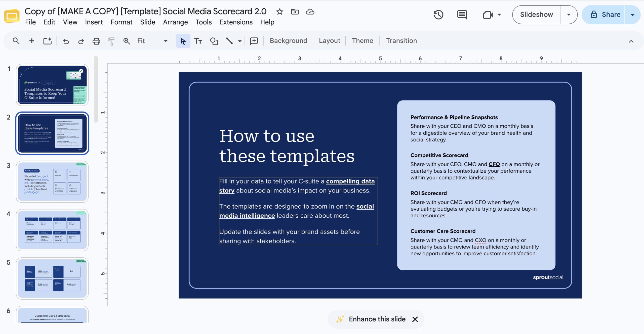
Task: Open the Help menu
Action: pos(267,22)
